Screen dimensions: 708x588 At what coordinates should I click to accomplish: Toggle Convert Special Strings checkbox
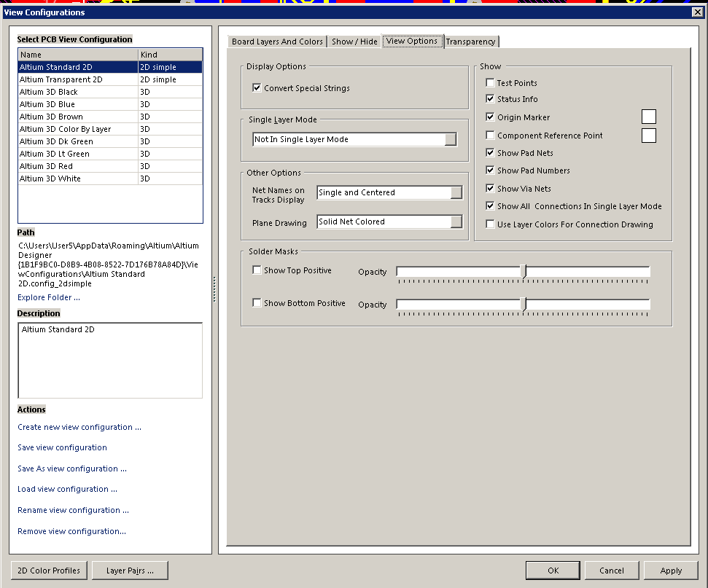click(x=257, y=87)
